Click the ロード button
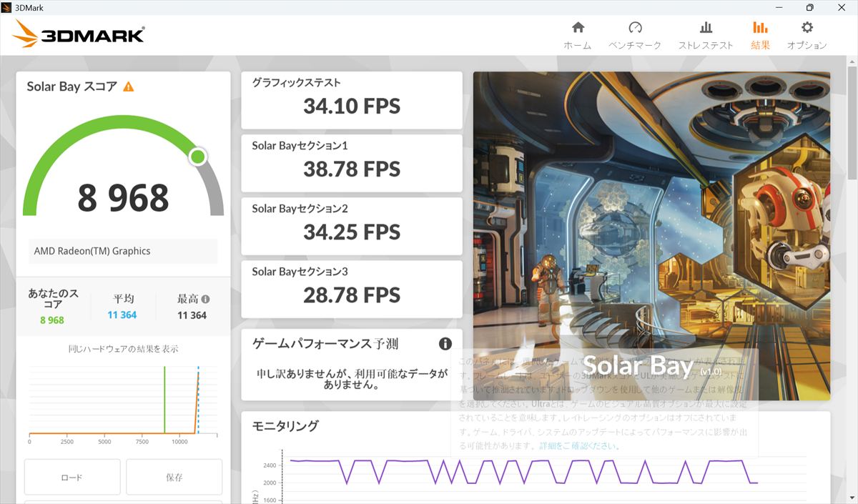 pos(72,477)
